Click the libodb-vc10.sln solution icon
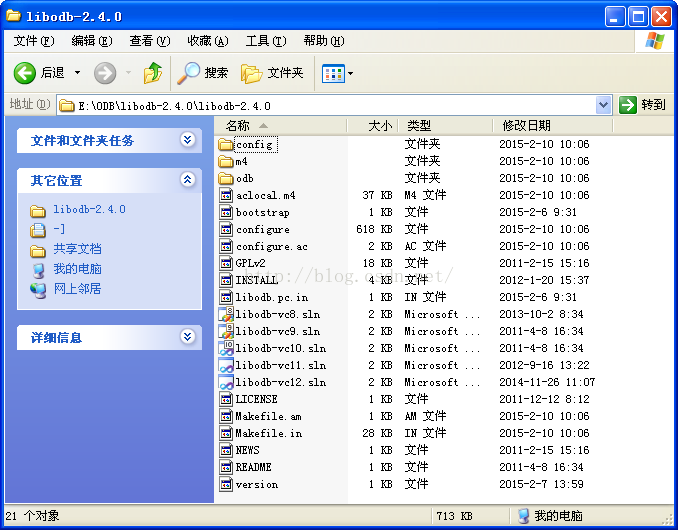 (x=226, y=348)
